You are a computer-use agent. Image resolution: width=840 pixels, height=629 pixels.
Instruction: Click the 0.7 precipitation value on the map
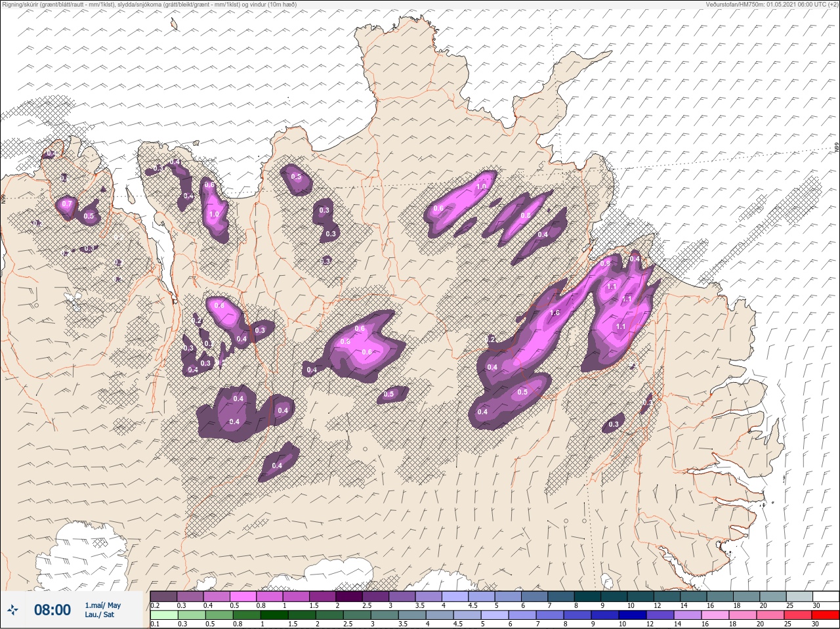66,204
